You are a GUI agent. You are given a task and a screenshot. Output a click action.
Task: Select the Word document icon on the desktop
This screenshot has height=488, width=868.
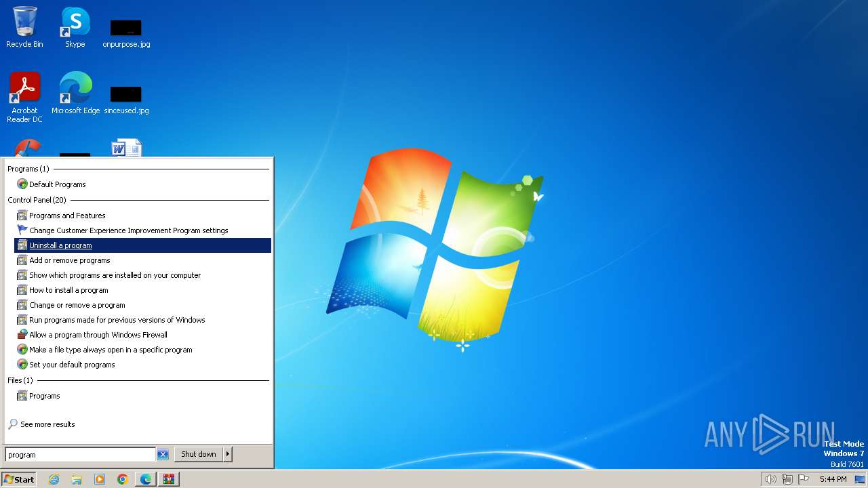point(127,148)
